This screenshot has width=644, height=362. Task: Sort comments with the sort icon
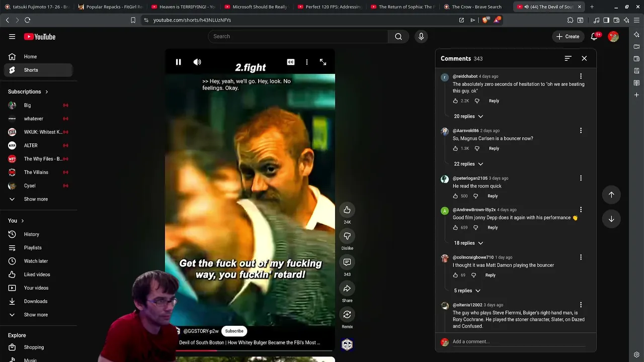568,58
